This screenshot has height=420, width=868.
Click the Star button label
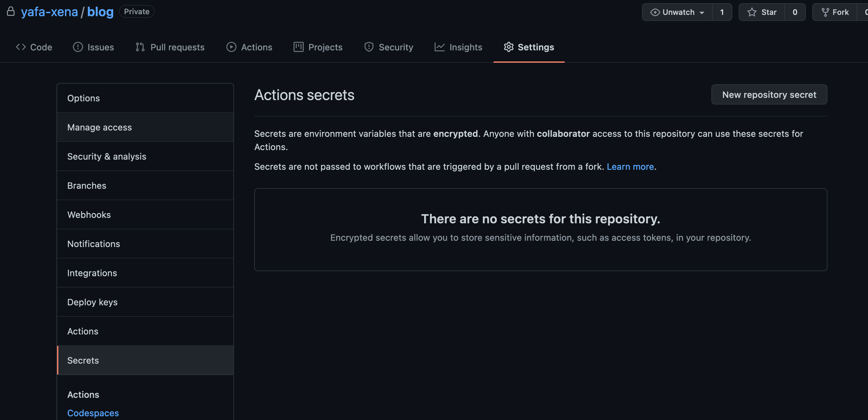click(768, 12)
